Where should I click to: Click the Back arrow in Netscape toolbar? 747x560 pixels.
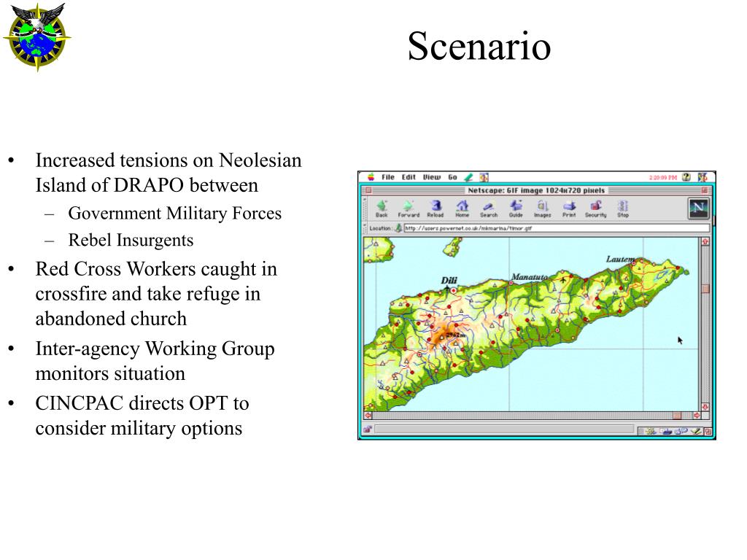click(x=382, y=206)
